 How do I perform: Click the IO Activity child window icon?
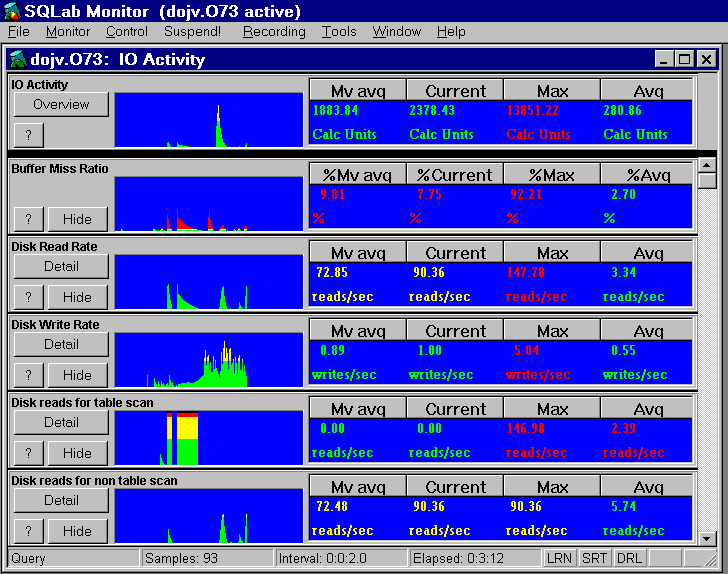[x=18, y=59]
